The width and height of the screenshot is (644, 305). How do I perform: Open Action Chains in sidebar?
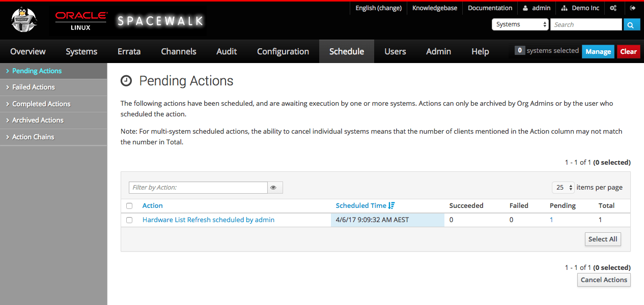pos(53,137)
